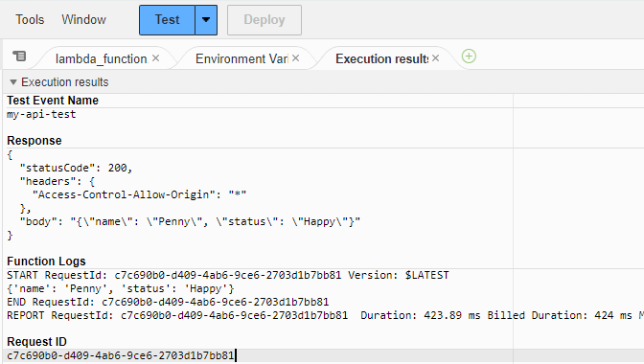Screen dimensions: 644x364
Task: Switch to the lambda_function tab
Action: point(101,58)
